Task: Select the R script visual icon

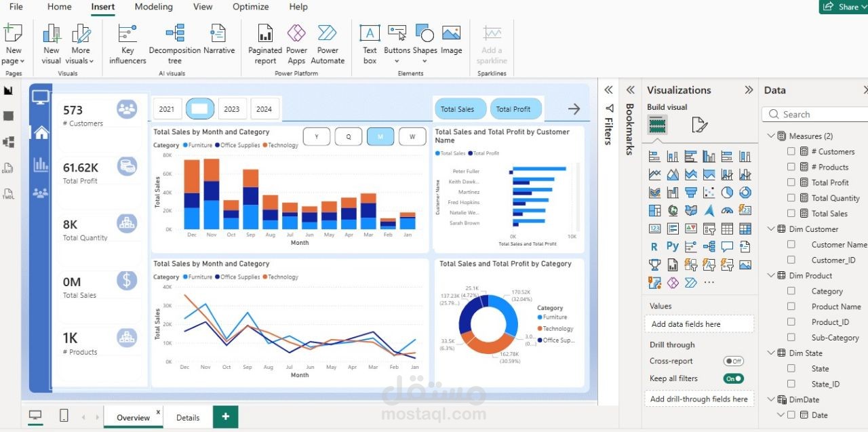Action: click(653, 246)
